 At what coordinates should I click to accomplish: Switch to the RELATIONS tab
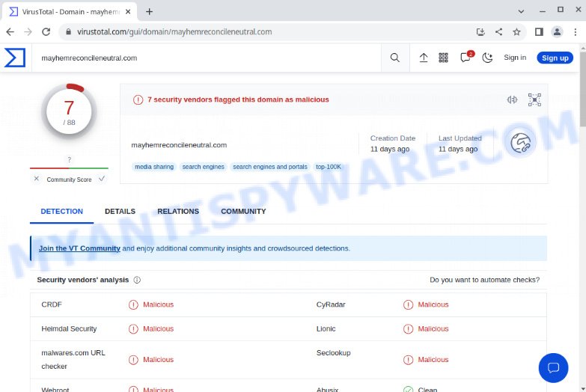(x=178, y=212)
